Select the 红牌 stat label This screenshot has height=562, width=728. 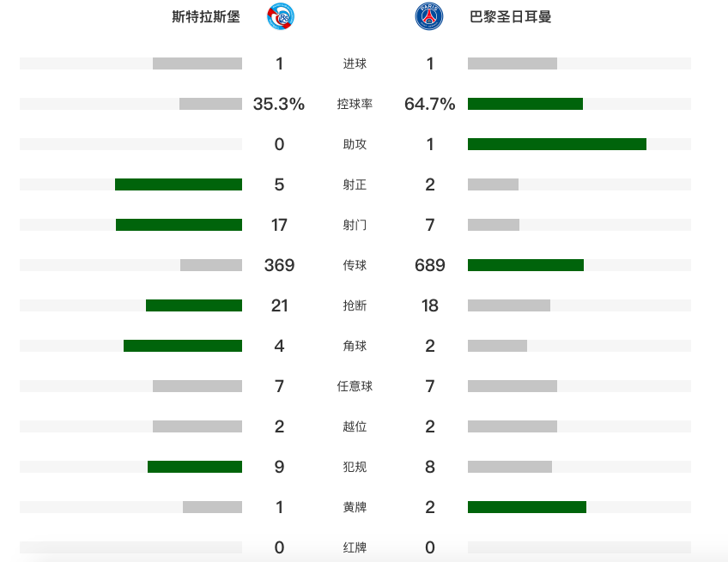click(x=355, y=547)
